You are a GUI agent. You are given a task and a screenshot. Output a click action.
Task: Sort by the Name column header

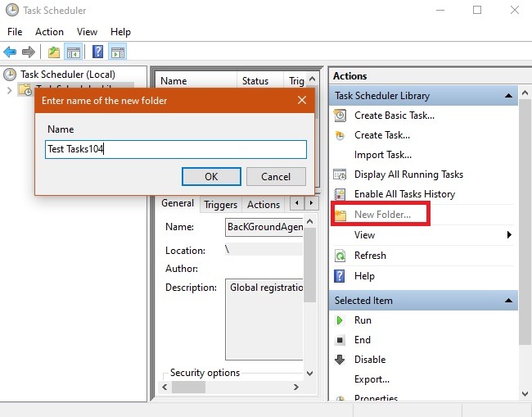coord(196,81)
